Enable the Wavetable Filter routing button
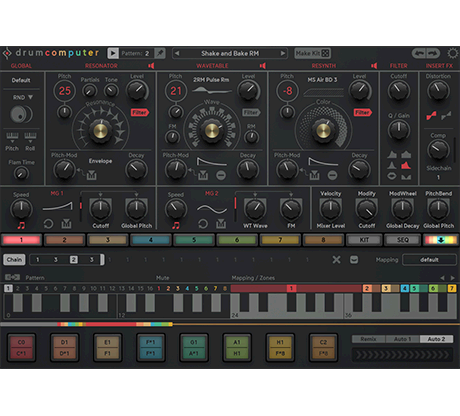The image size is (460, 416). coord(251,113)
